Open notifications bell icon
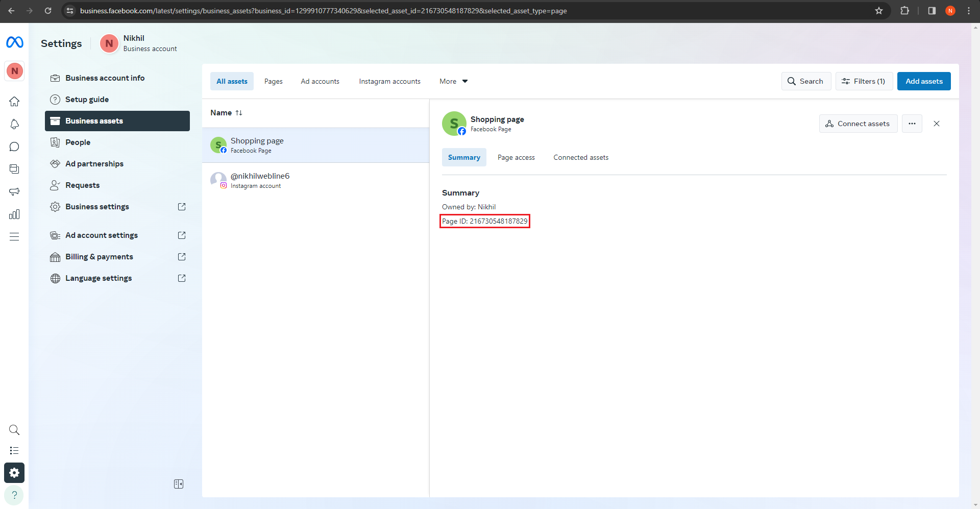The width and height of the screenshot is (980, 509). [14, 124]
